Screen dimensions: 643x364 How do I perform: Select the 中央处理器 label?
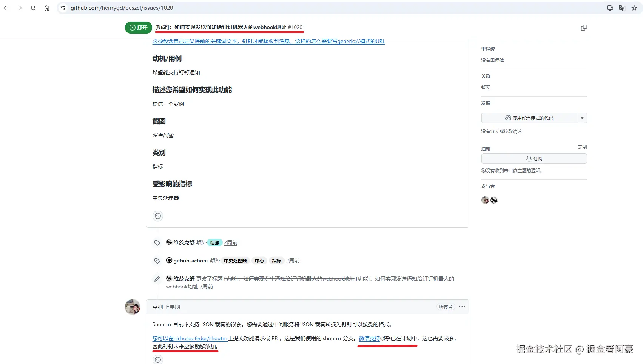235,261
